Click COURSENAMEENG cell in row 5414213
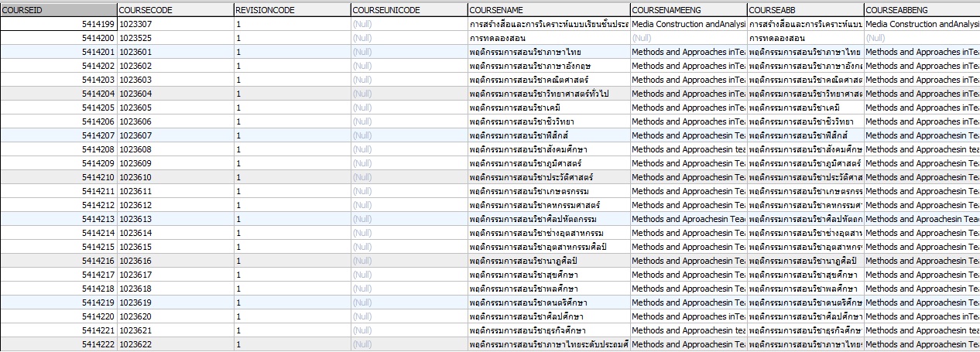 pyautogui.click(x=689, y=219)
